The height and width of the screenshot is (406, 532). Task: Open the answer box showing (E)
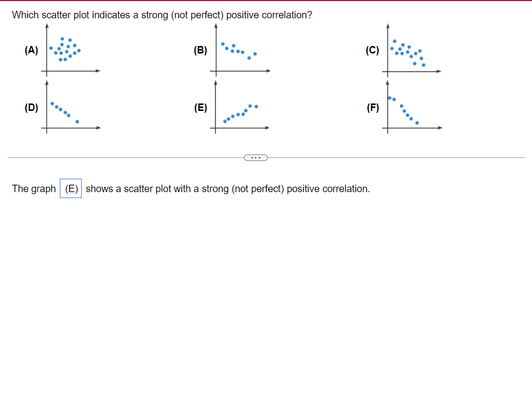click(x=70, y=189)
